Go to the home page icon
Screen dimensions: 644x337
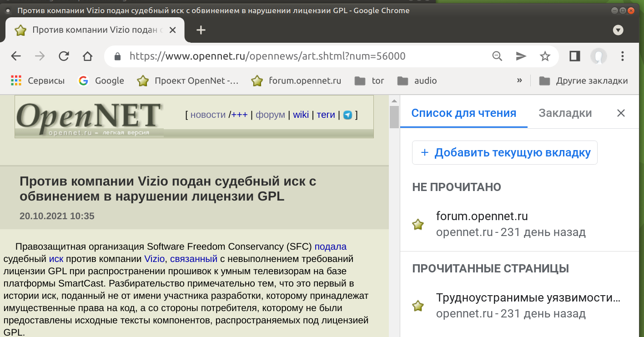point(87,56)
